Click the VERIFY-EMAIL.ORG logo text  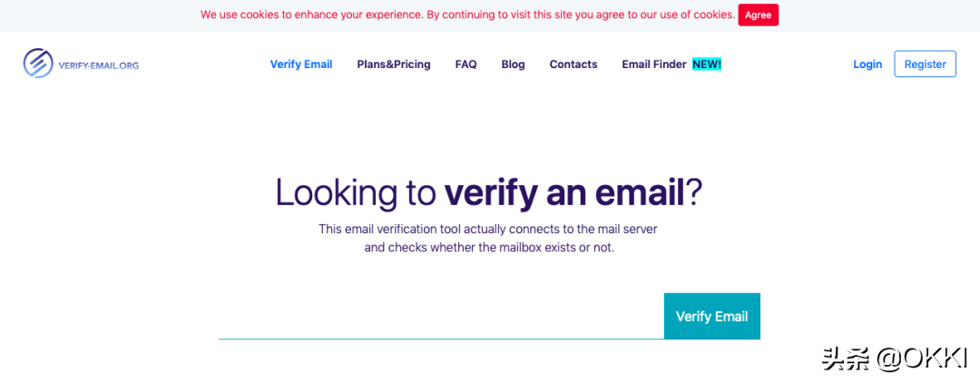tap(98, 64)
